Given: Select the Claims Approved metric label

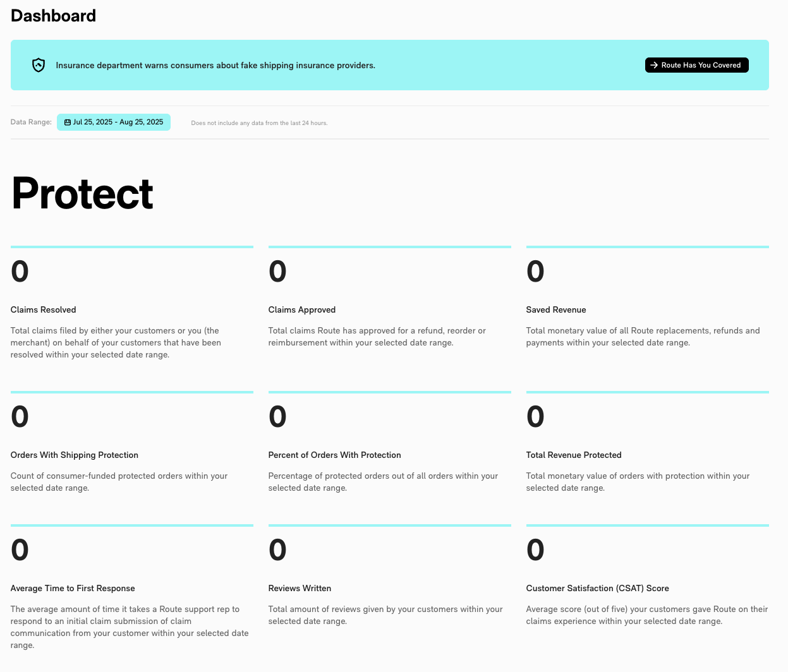Looking at the screenshot, I should tap(302, 309).
